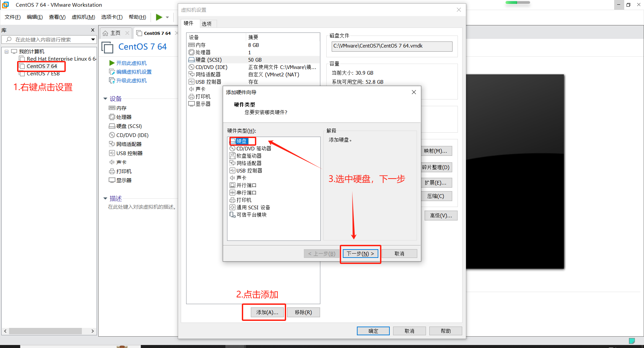Viewport: 644px width, 348px height.
Task: Open the 编辑(E) menu
Action: 35,17
